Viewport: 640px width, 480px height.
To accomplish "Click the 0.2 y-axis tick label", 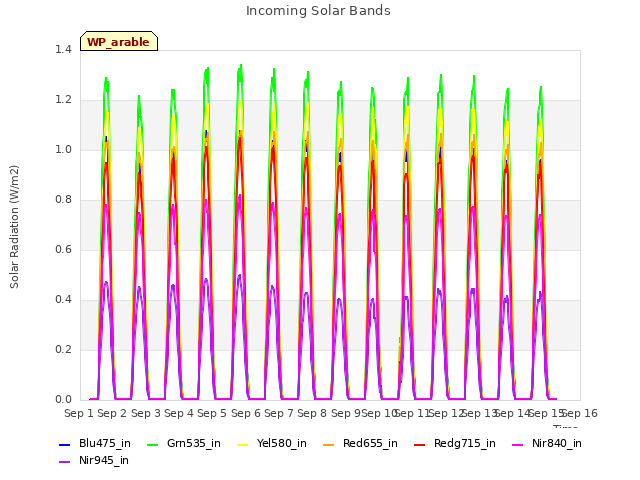I will coord(63,349).
